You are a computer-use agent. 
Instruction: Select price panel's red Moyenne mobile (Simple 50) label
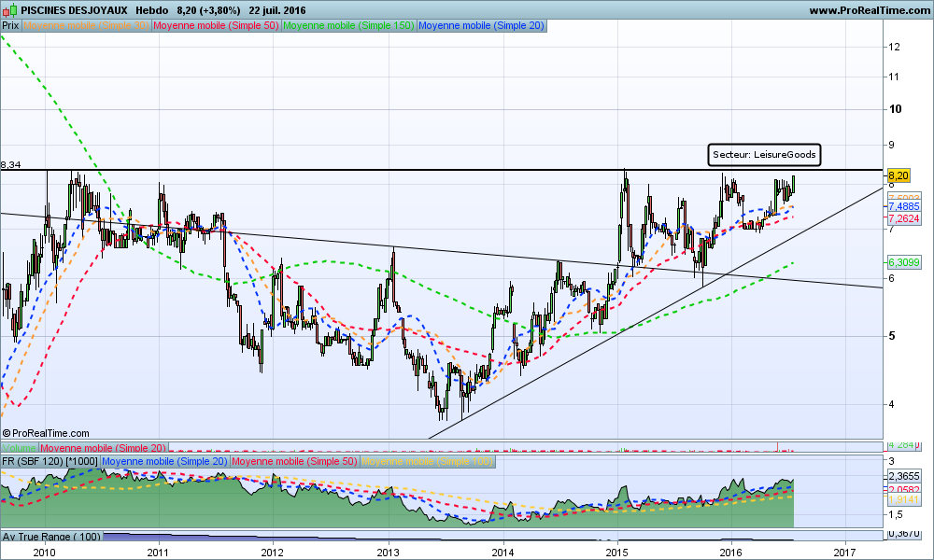(x=217, y=25)
